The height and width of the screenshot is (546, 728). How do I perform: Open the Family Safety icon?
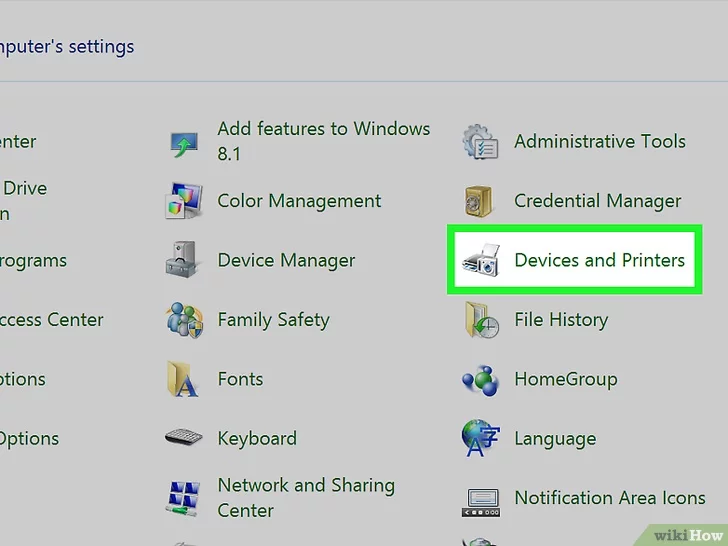184,321
